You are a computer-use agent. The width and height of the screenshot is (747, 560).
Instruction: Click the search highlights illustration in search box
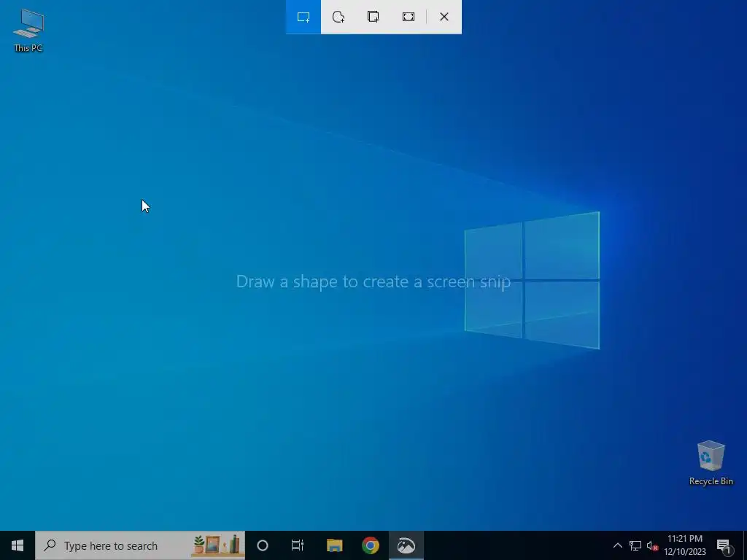pos(217,545)
